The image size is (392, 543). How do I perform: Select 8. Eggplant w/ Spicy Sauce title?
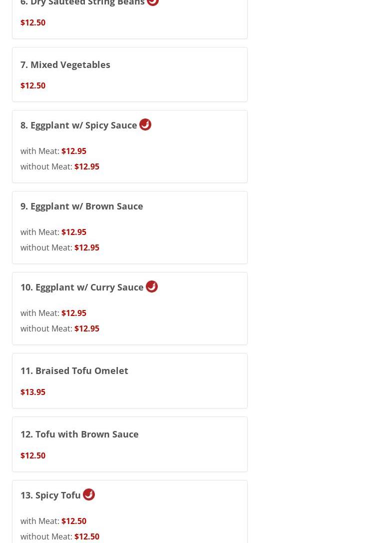[x=79, y=125]
